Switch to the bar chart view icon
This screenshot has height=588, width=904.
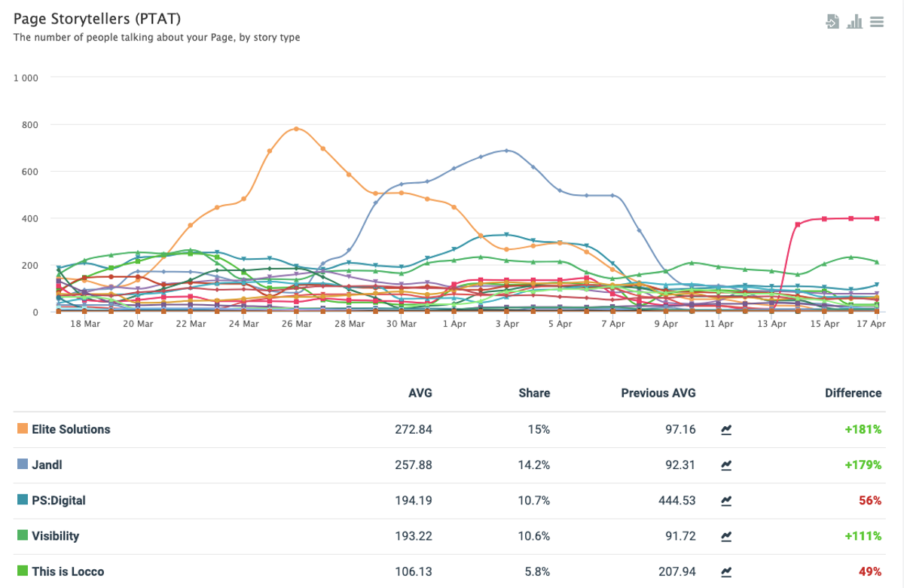coord(854,21)
